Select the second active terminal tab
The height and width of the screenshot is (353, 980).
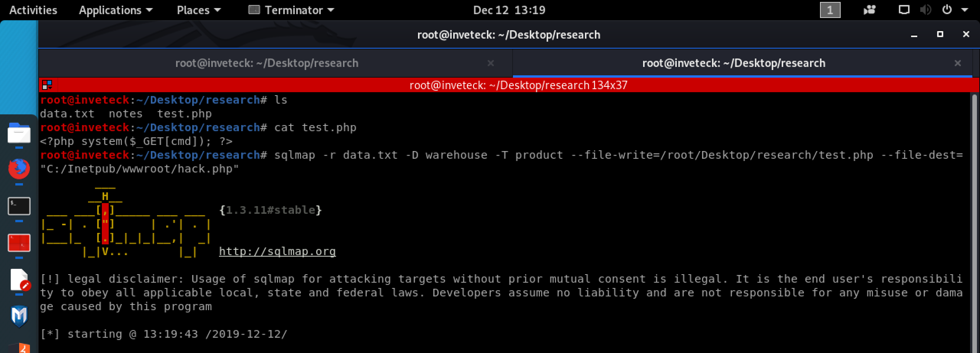[x=733, y=63]
